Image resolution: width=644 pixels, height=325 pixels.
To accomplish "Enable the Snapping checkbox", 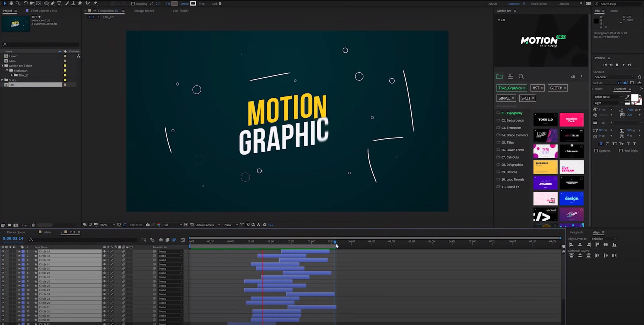I will (x=133, y=4).
